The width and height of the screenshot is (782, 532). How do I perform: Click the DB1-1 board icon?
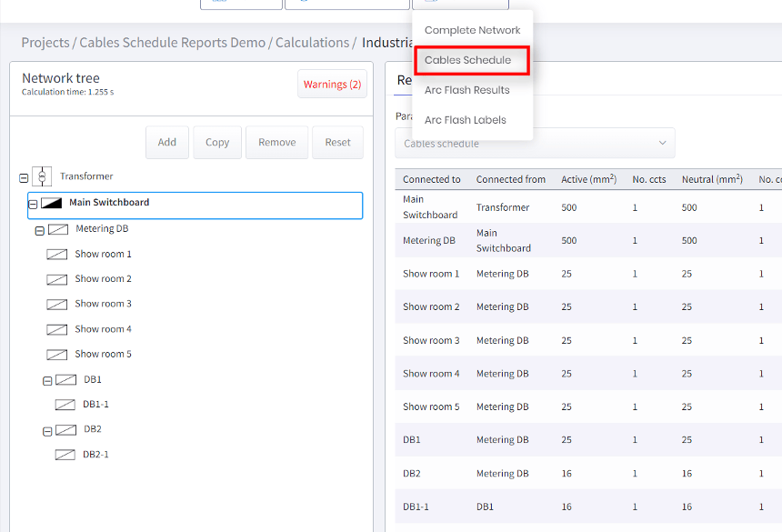click(x=65, y=404)
